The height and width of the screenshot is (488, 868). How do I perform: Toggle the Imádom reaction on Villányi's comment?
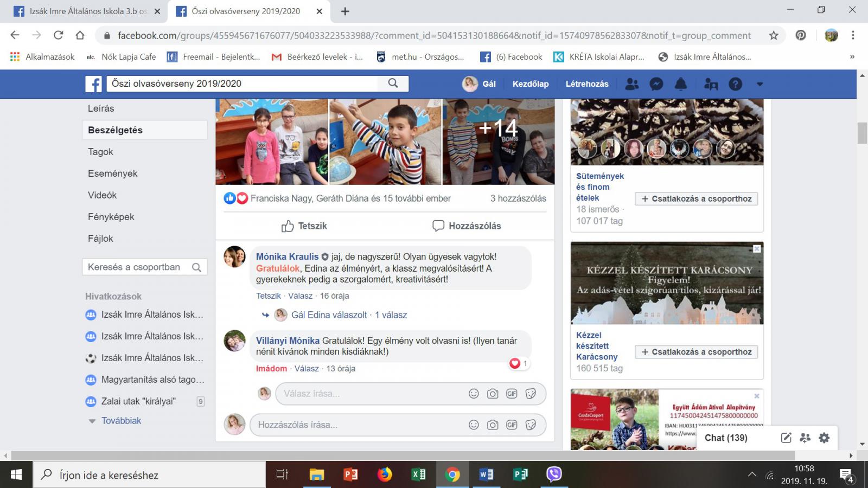(x=271, y=369)
